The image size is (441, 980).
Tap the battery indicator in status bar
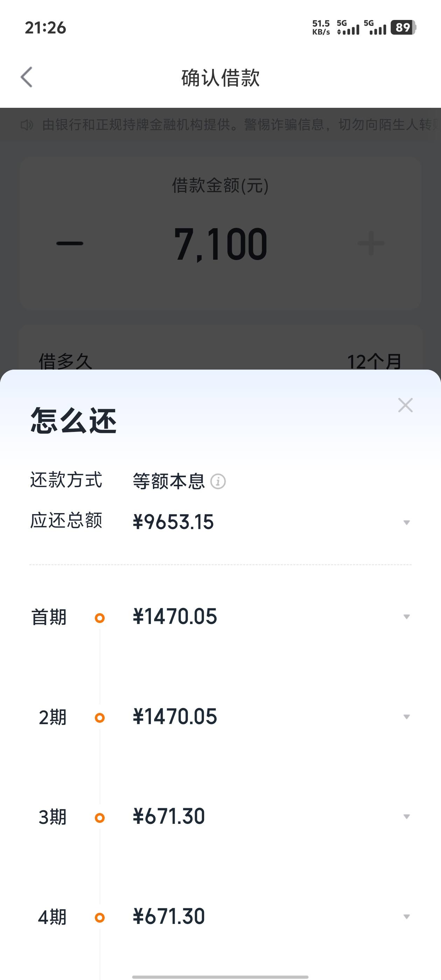click(403, 27)
